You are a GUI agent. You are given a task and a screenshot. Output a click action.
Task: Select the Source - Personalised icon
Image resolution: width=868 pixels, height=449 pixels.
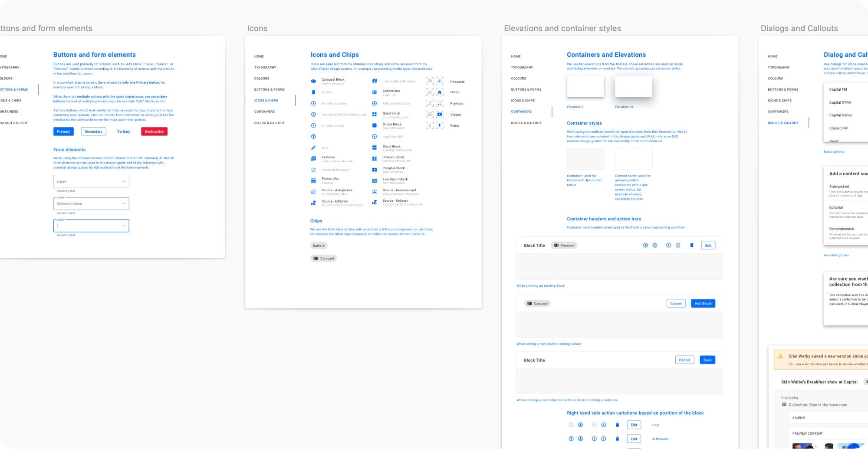tap(375, 192)
